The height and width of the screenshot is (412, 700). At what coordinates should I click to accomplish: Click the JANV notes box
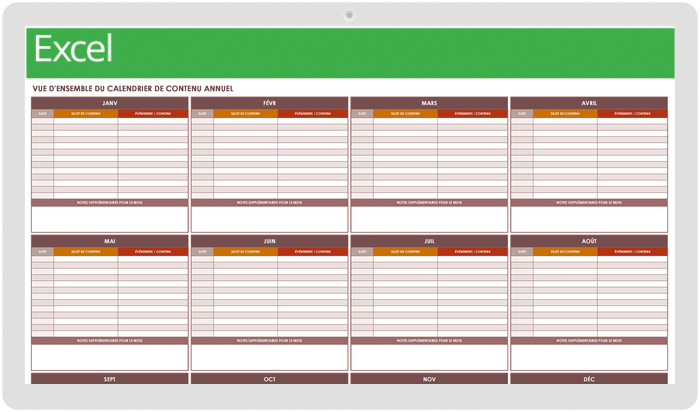pos(110,219)
